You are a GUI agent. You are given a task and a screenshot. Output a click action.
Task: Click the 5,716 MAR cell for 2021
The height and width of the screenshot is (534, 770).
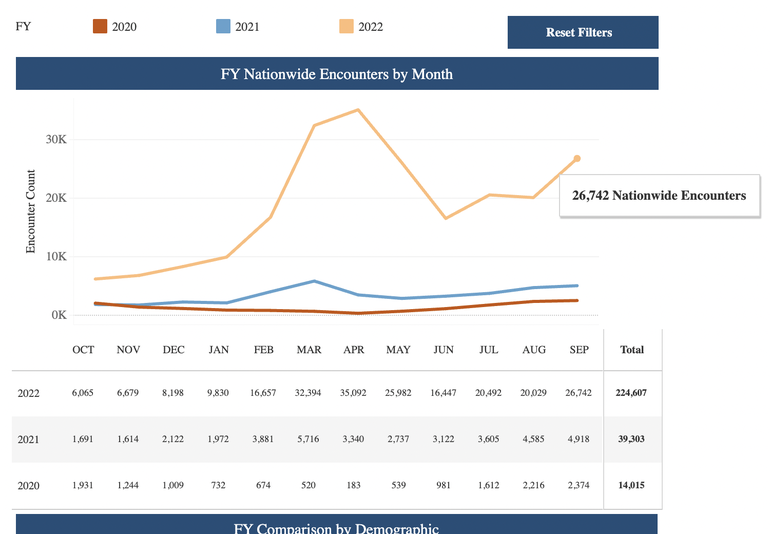click(308, 439)
